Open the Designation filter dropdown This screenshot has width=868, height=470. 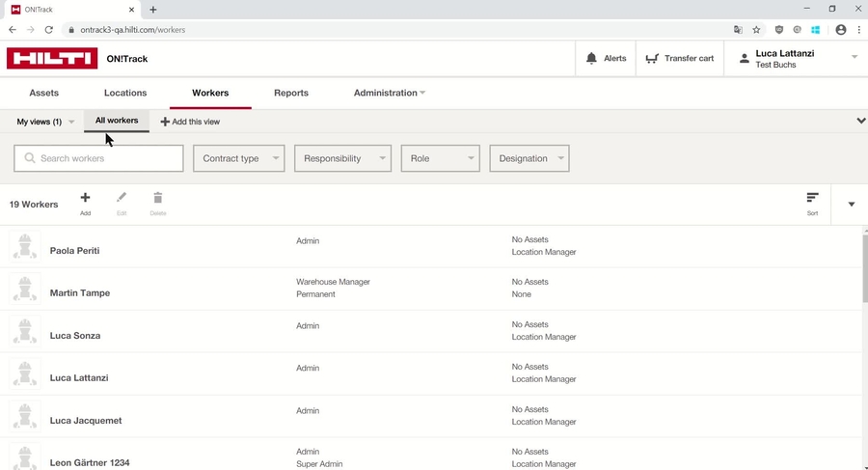pyautogui.click(x=529, y=158)
